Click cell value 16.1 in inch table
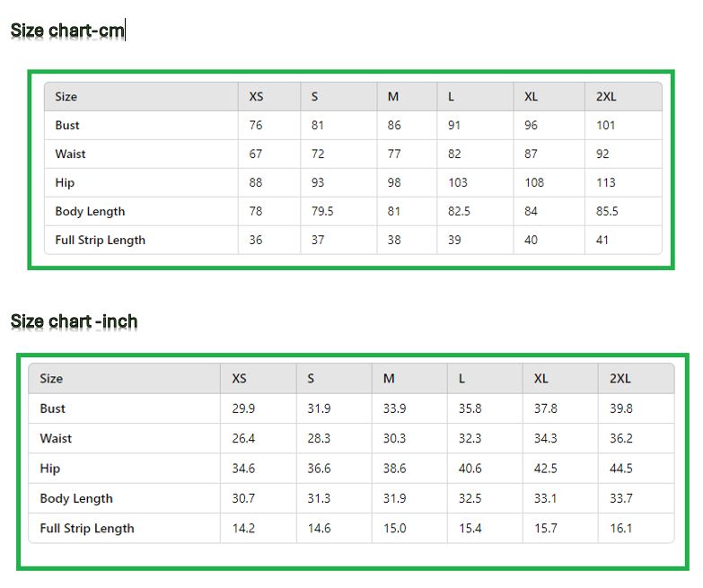Image resolution: width=703 pixels, height=588 pixels. (x=620, y=529)
